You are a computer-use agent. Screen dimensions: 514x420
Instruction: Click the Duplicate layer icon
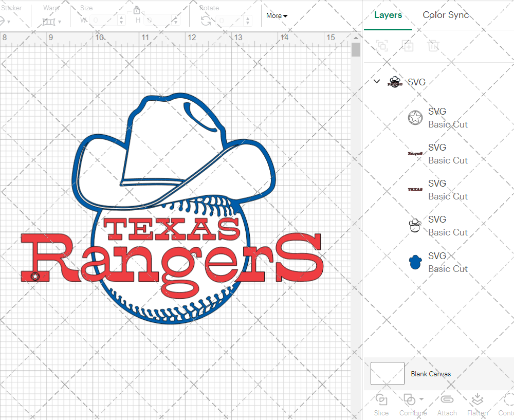click(408, 46)
